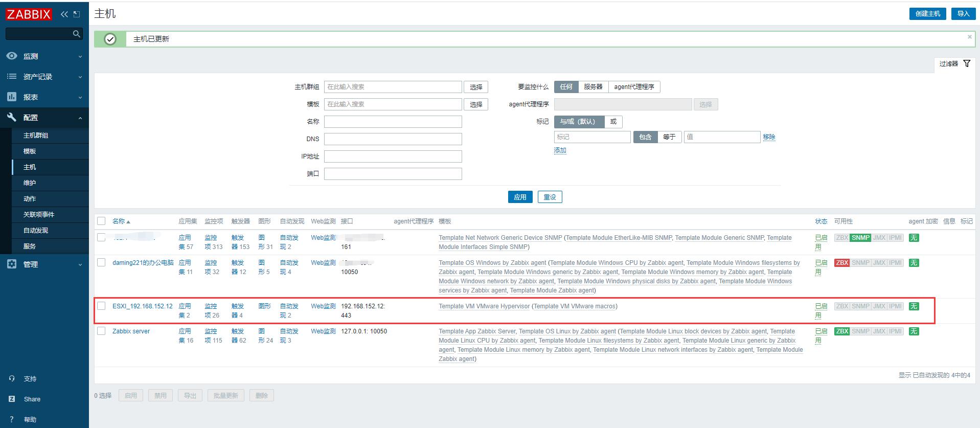
Task: Click 应用 to apply the filter
Action: point(520,197)
